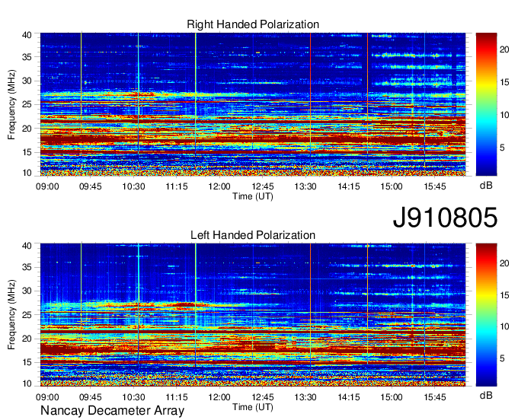This screenshot has width=518, height=420.
Task: Click the 15 value on bottom color bar
Action: pyautogui.click(x=504, y=295)
